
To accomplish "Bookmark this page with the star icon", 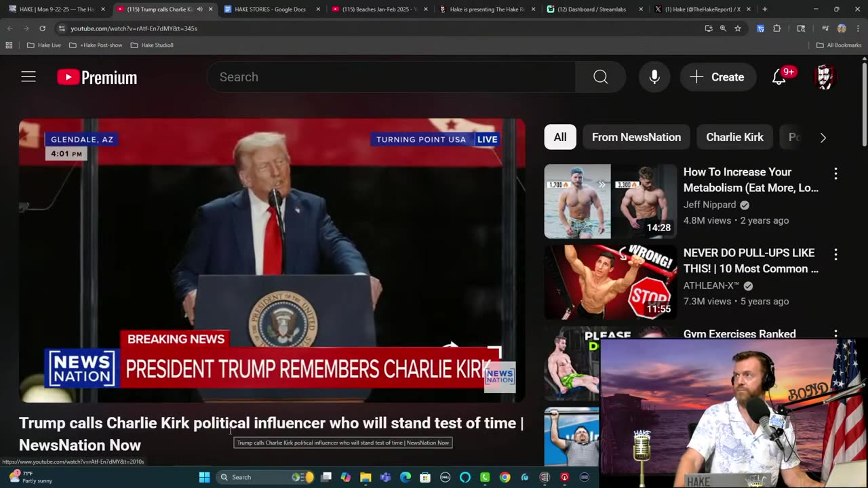I will [738, 28].
